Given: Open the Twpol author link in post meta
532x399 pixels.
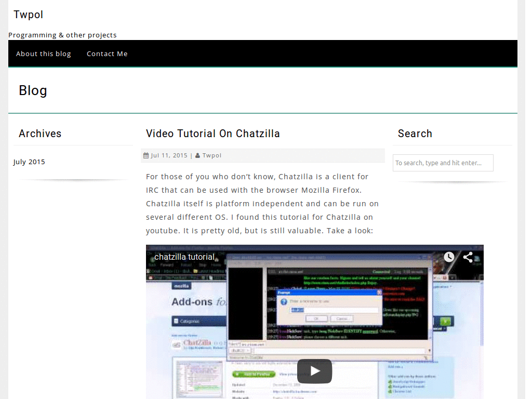Looking at the screenshot, I should pyautogui.click(x=212, y=155).
